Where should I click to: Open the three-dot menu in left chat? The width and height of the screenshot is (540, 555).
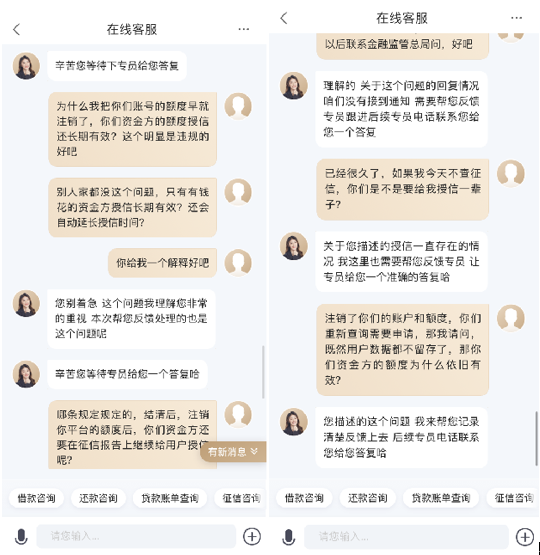pos(243,29)
